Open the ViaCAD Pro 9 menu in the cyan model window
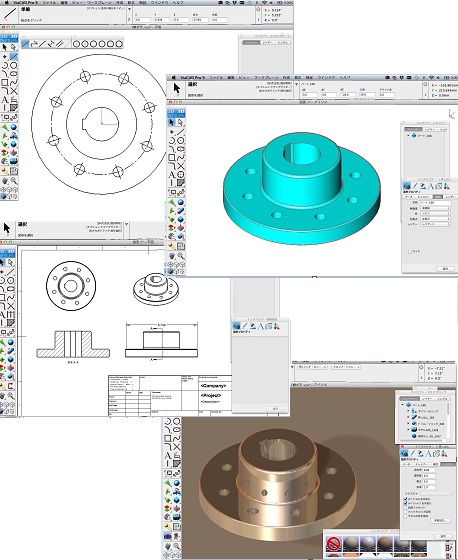The width and height of the screenshot is (458, 560). pyautogui.click(x=192, y=78)
